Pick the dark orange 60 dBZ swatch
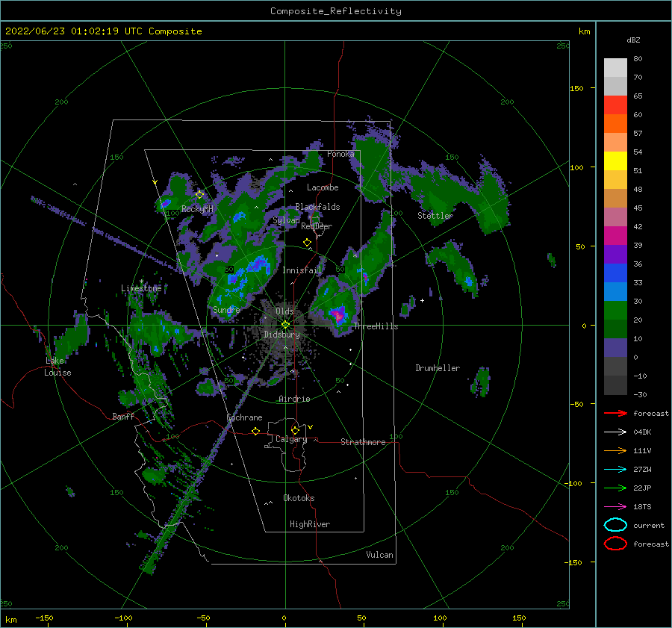Screen dimensions: 672x628 tap(615, 123)
